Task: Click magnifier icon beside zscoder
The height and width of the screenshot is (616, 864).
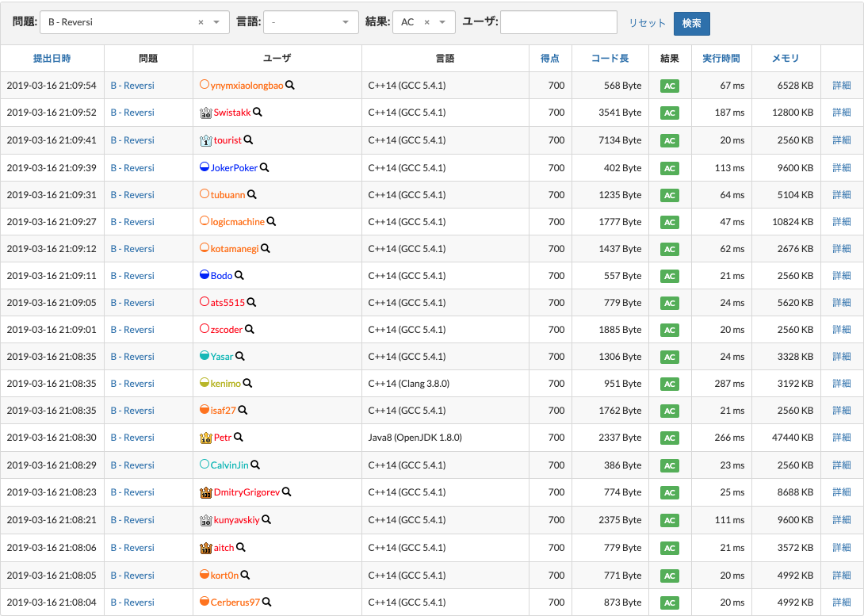Action: pos(249,330)
